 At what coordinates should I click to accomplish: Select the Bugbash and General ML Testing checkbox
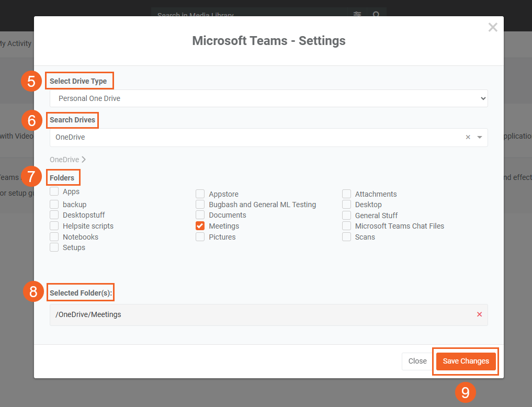coord(200,205)
